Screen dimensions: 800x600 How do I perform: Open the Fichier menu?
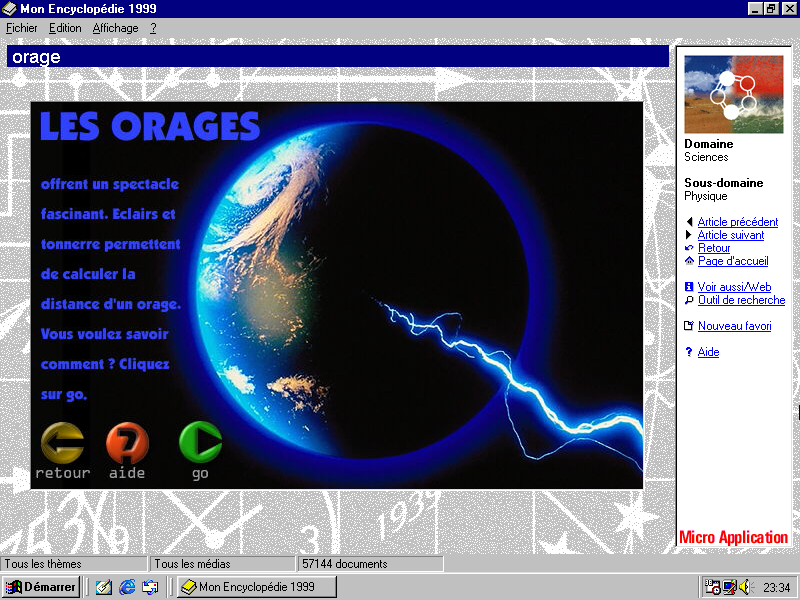click(21, 28)
